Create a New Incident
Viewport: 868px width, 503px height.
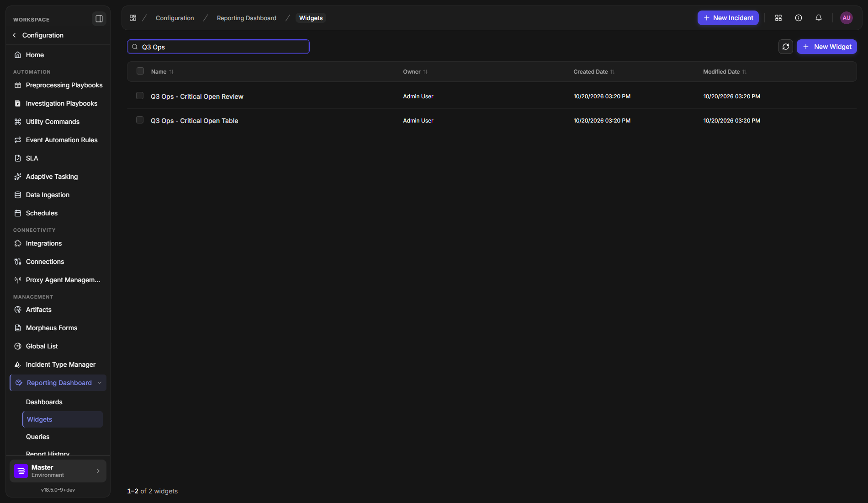pos(728,18)
